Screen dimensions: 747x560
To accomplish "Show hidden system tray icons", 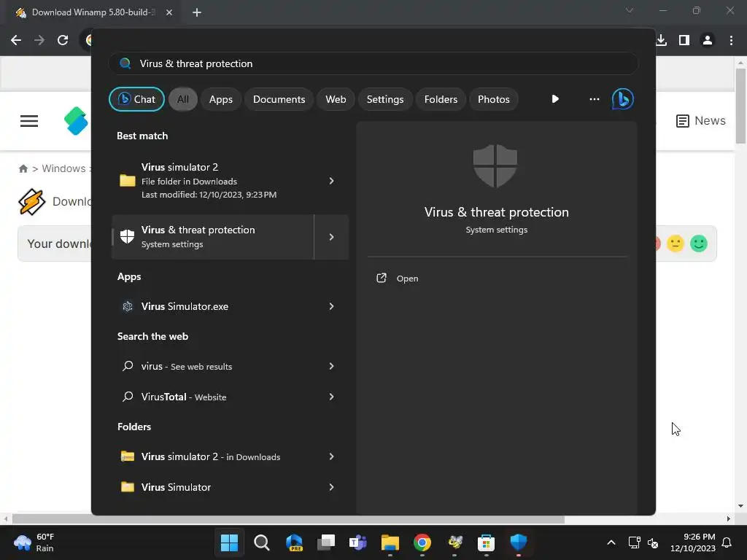I will point(611,542).
